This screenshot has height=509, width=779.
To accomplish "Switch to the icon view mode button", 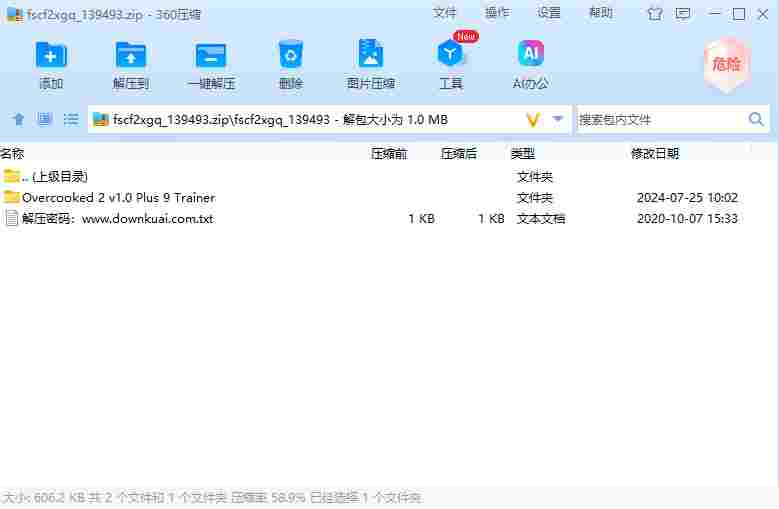I will tap(44, 119).
